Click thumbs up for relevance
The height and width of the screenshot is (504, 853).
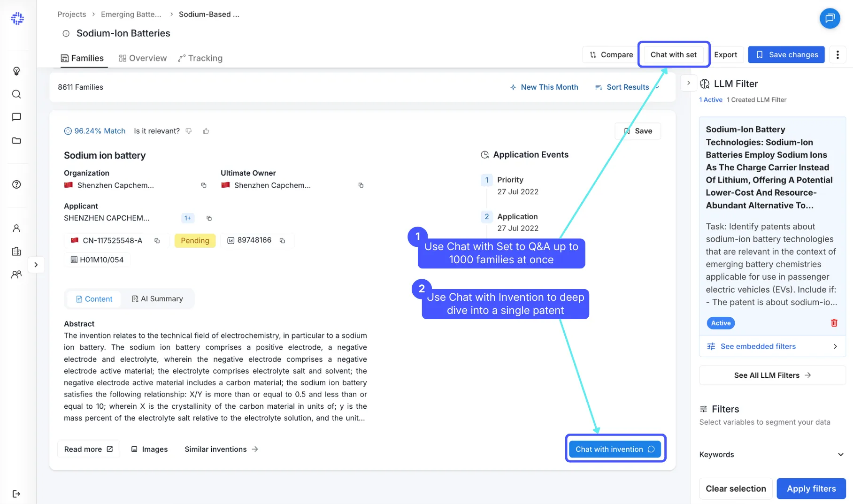click(x=206, y=131)
